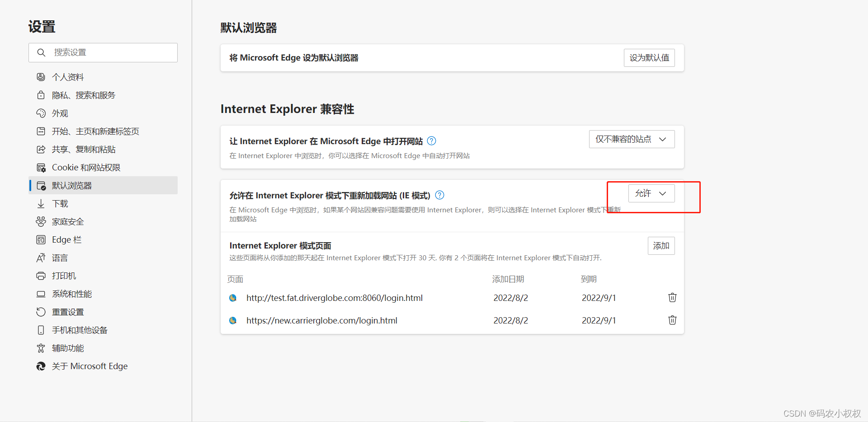This screenshot has height=422, width=868.
Task: Click the profile icon beside 个人资料
Action: (41, 77)
